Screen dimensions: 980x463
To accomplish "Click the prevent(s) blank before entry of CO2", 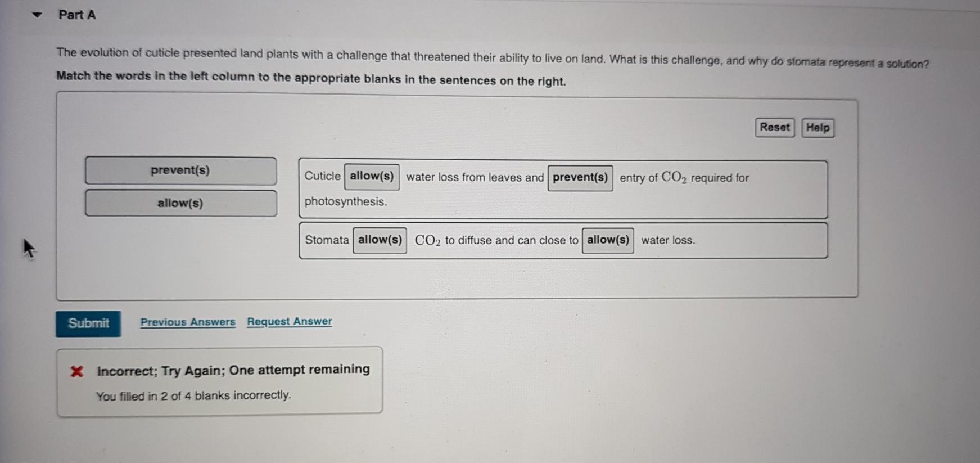I will pos(580,178).
